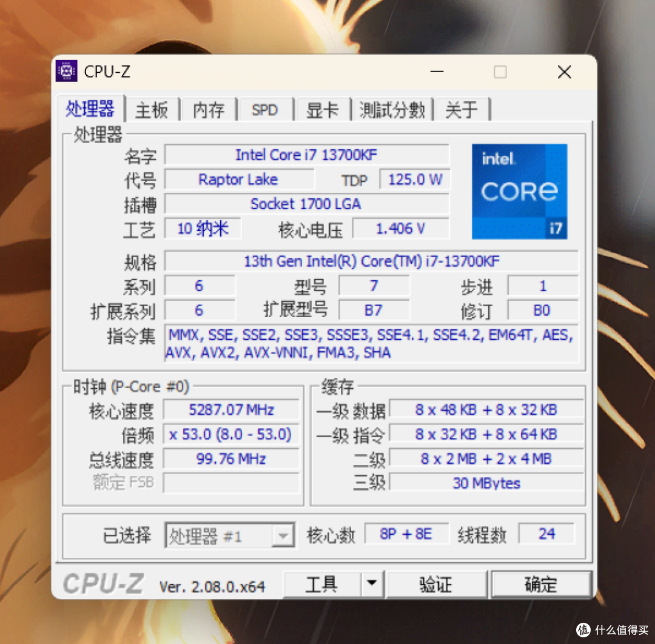Open the 主板 tab
655x644 pixels.
pos(152,110)
